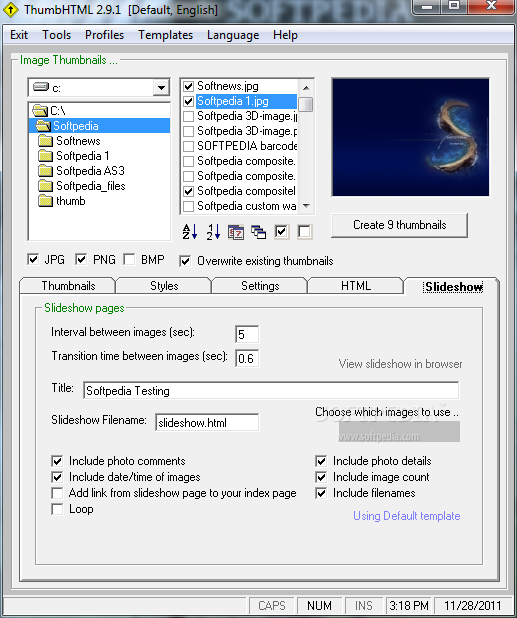Click the C:\ root folder icon
Viewport: 517px width, 618px height.
pos(39,111)
